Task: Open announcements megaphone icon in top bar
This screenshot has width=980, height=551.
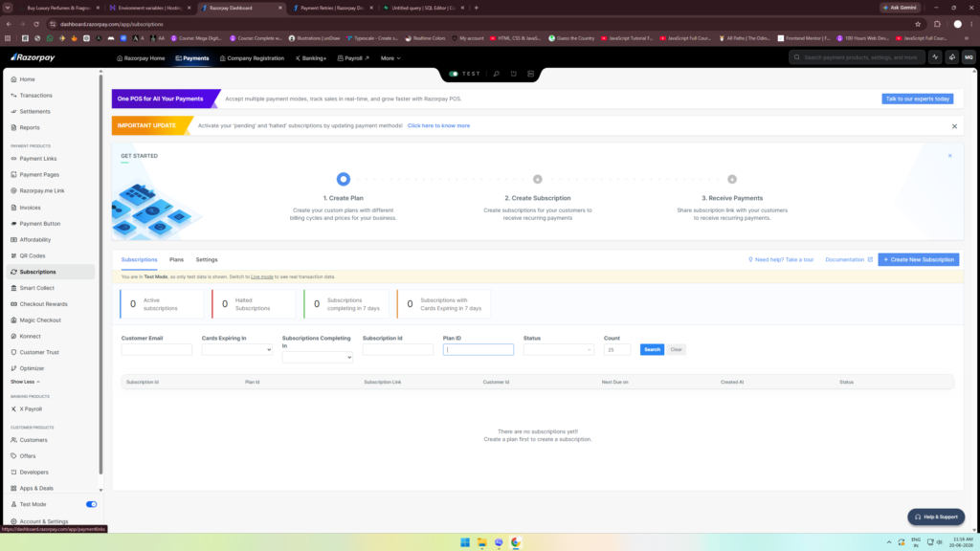Action: (952, 57)
